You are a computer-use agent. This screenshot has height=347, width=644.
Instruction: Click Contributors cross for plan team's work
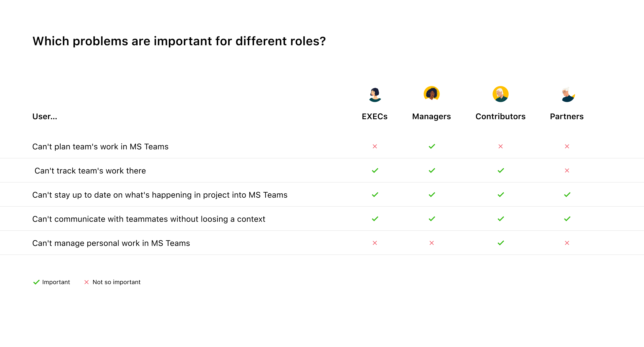pos(501,146)
